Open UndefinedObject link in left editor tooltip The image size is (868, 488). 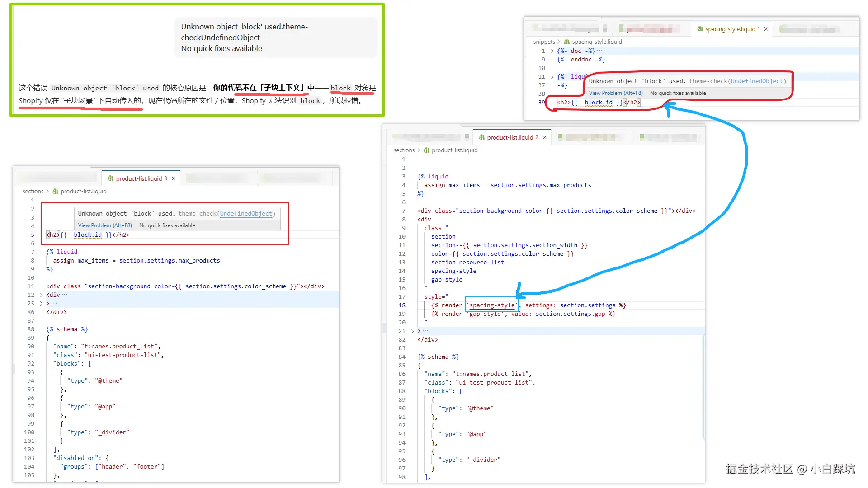tap(246, 214)
